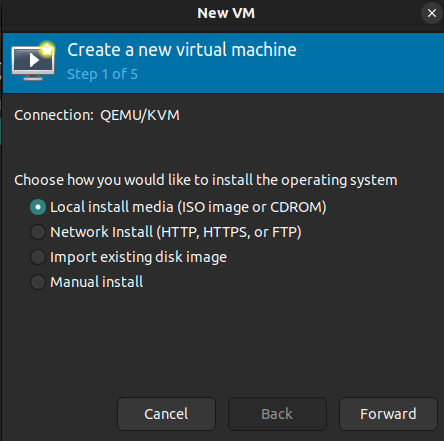This screenshot has height=441, width=444.
Task: Click the 'Manual install' label text
Action: click(97, 282)
